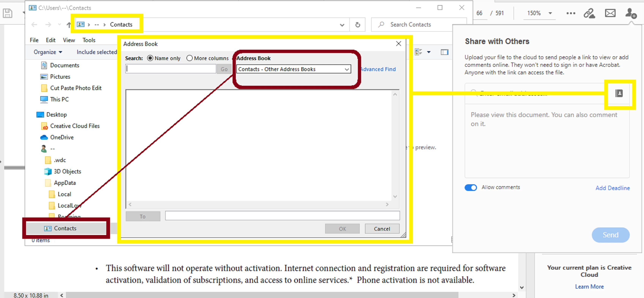Click the up-arrow navigate up icon
The height and width of the screenshot is (298, 644).
tap(69, 25)
